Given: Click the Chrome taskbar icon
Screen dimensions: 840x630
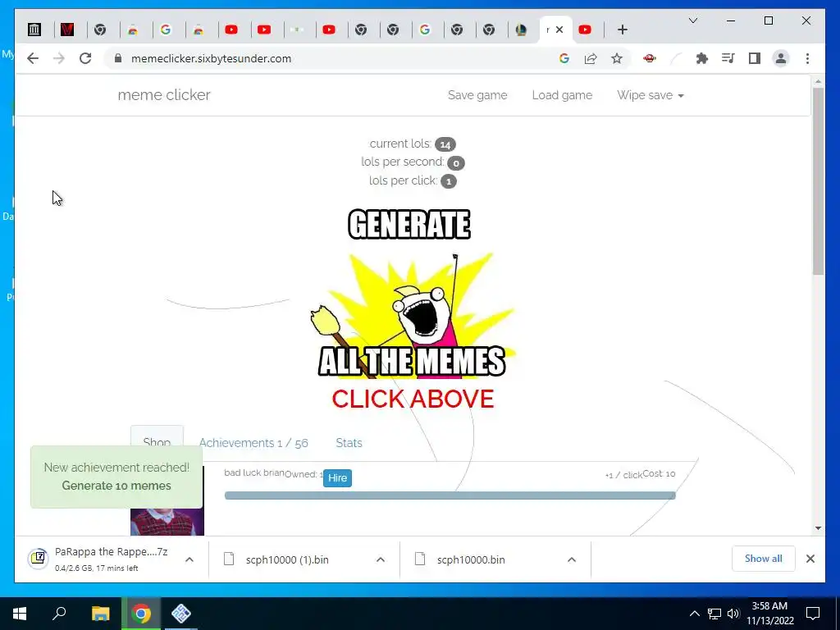Looking at the screenshot, I should pyautogui.click(x=141, y=614).
